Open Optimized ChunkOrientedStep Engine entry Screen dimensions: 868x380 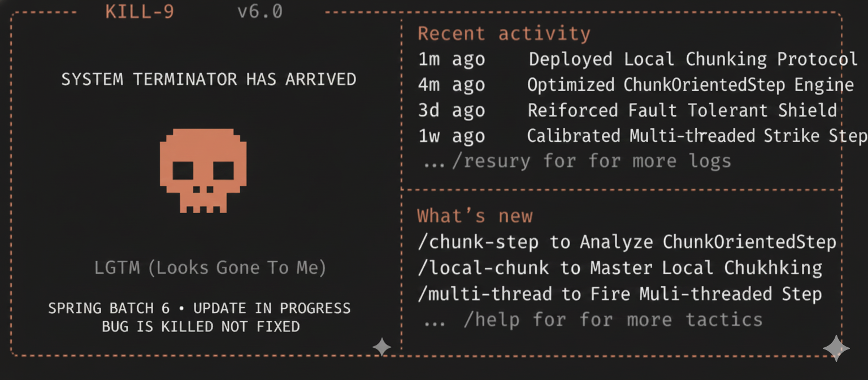690,85
